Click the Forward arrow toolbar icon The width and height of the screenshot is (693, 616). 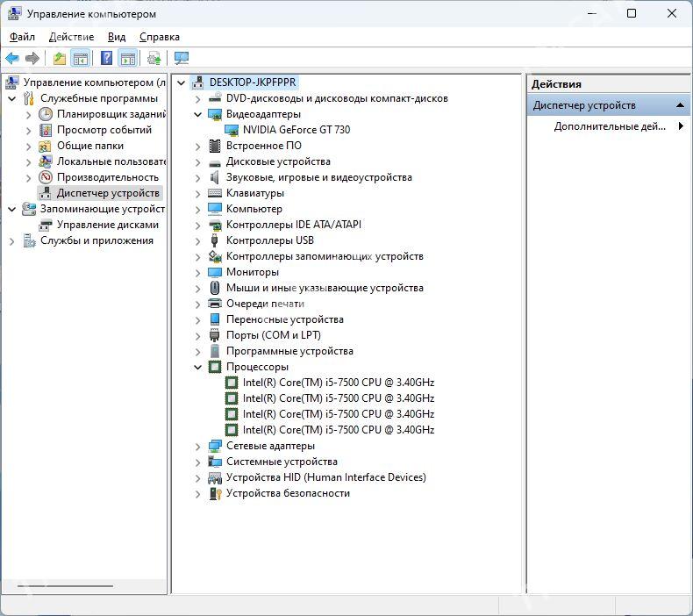tap(32, 58)
